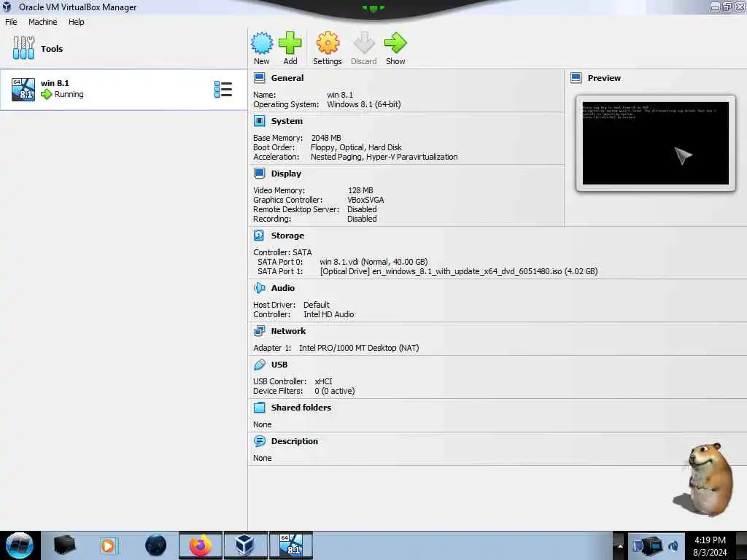Click the Optical Drive iso file entry

point(459,271)
